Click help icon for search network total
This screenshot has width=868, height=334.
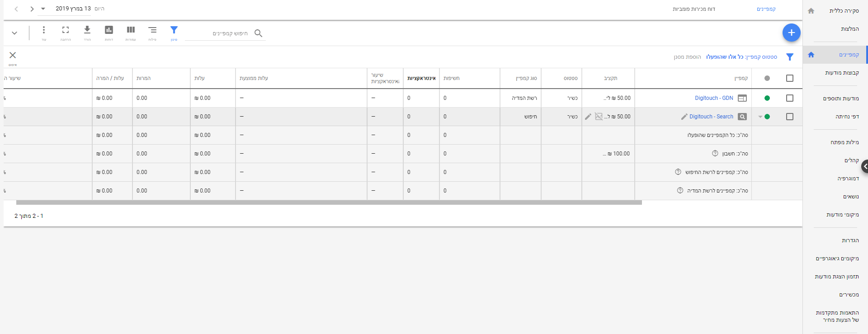(678, 172)
